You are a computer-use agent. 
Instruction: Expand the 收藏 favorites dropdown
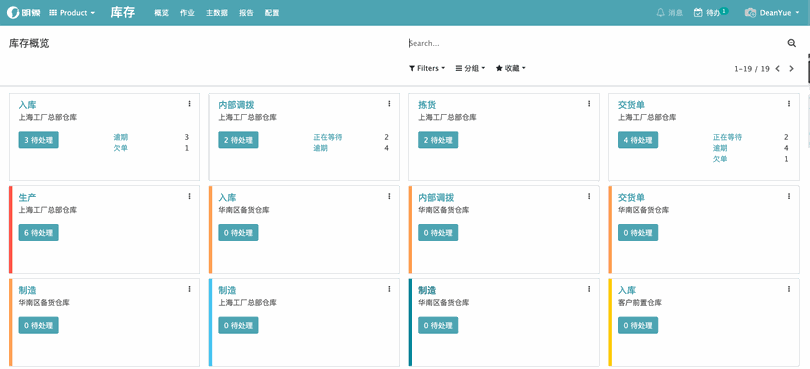pyautogui.click(x=510, y=68)
